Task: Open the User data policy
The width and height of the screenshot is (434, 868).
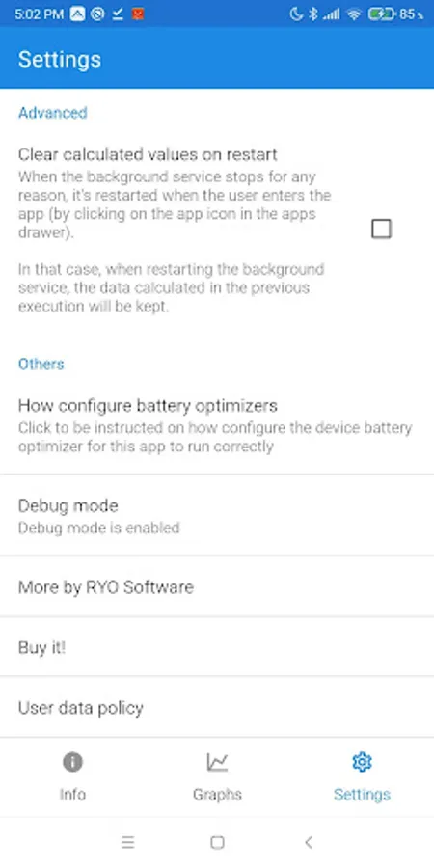Action: pyautogui.click(x=217, y=708)
